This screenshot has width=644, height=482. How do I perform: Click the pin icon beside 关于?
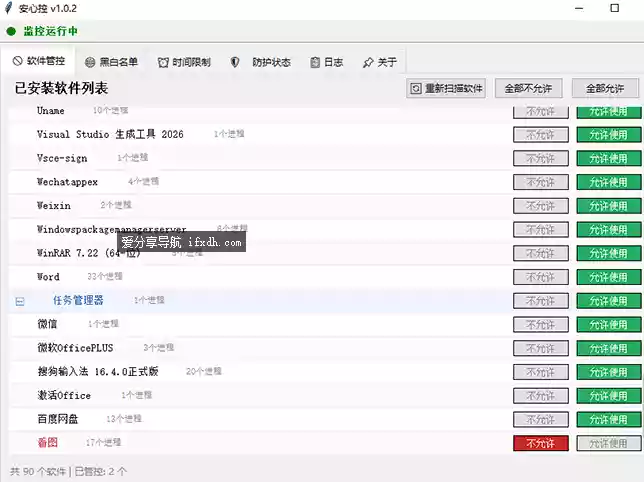[x=368, y=62]
